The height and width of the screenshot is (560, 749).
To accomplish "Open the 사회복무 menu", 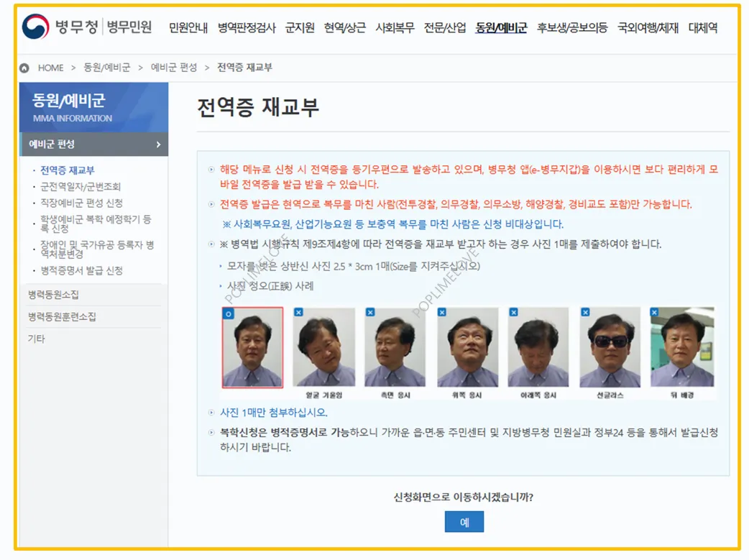I will (395, 28).
